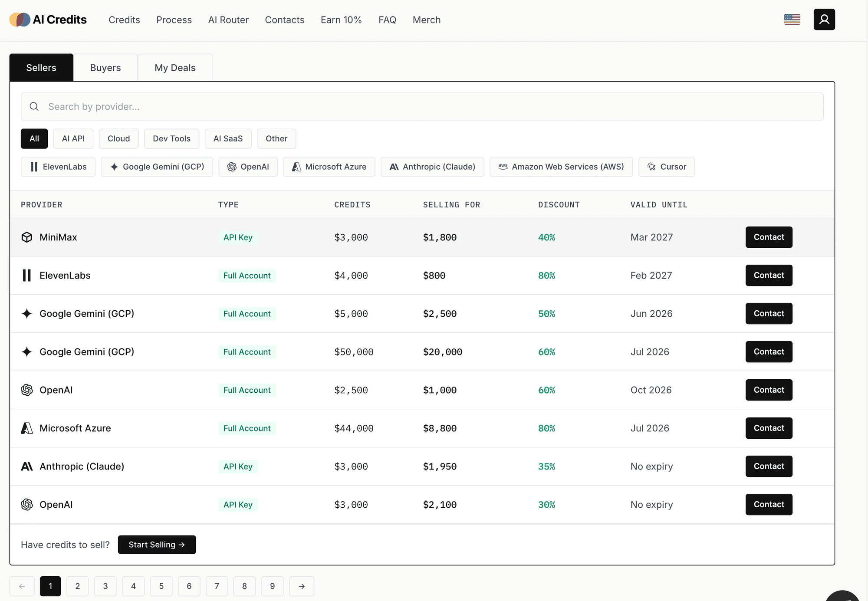Click the Contacts nav link
The height and width of the screenshot is (601, 868).
(x=285, y=20)
